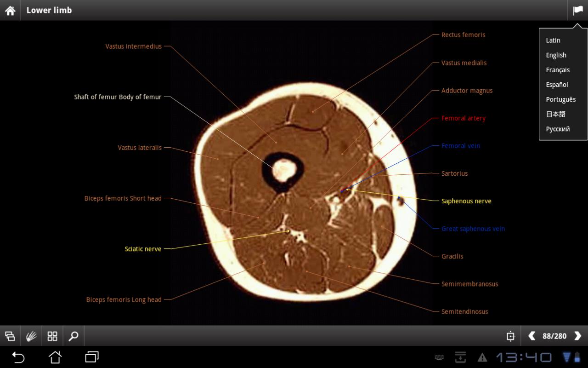
Task: Go back to the previous slice
Action: (x=531, y=336)
